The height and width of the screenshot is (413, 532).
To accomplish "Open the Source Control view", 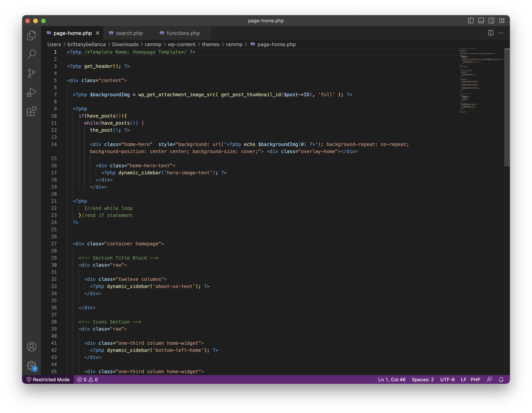I will (31, 73).
